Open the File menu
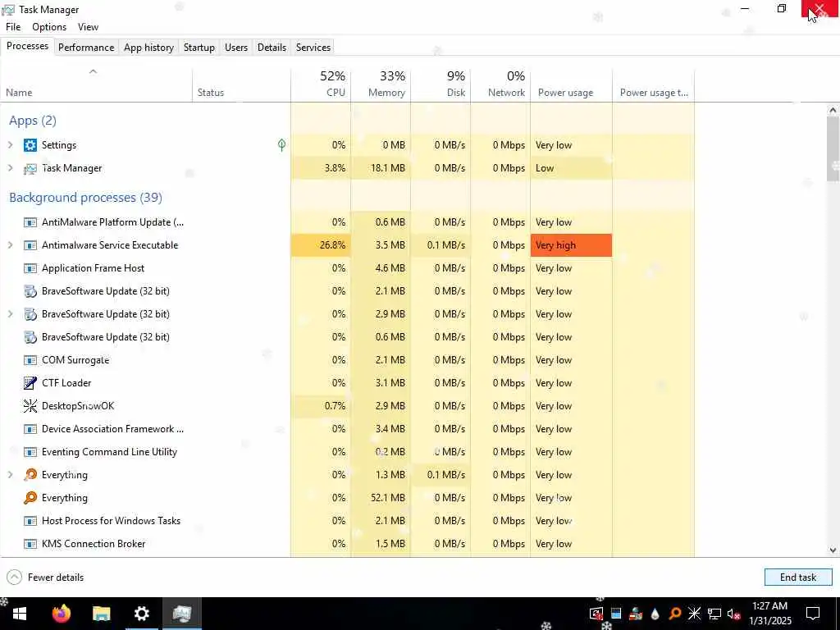The width and height of the screenshot is (840, 630). coord(13,27)
